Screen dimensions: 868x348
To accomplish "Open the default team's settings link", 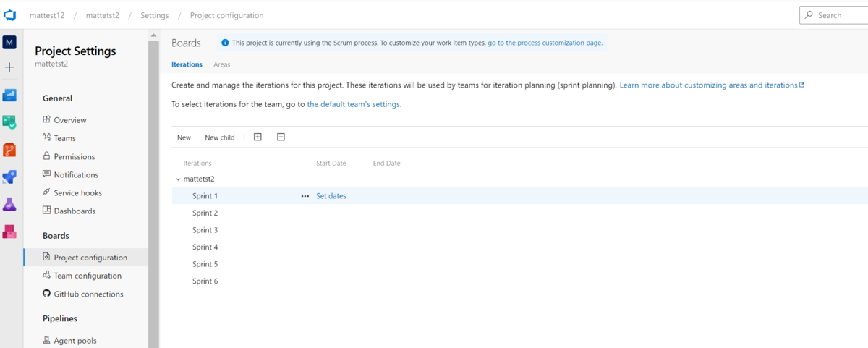I will click(x=354, y=104).
